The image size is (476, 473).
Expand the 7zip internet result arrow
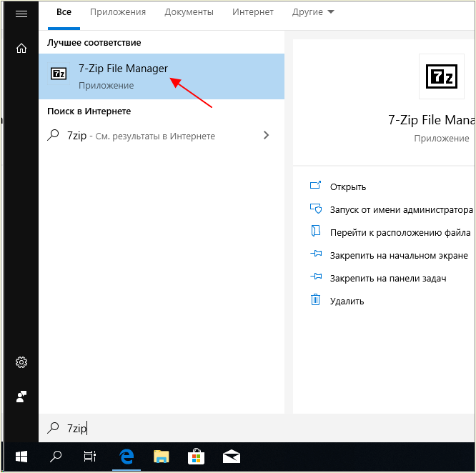pyautogui.click(x=267, y=135)
